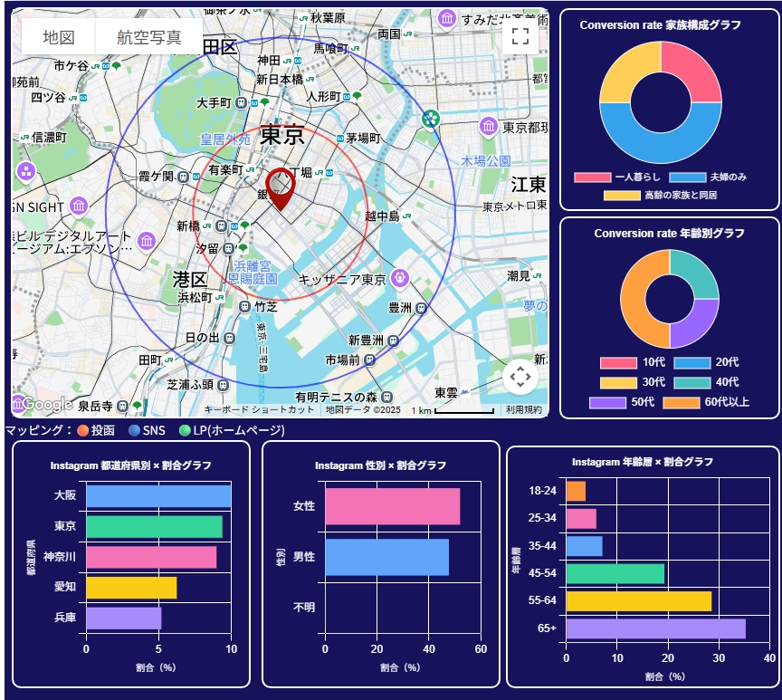Click the red location pin in Ginza

(281, 187)
